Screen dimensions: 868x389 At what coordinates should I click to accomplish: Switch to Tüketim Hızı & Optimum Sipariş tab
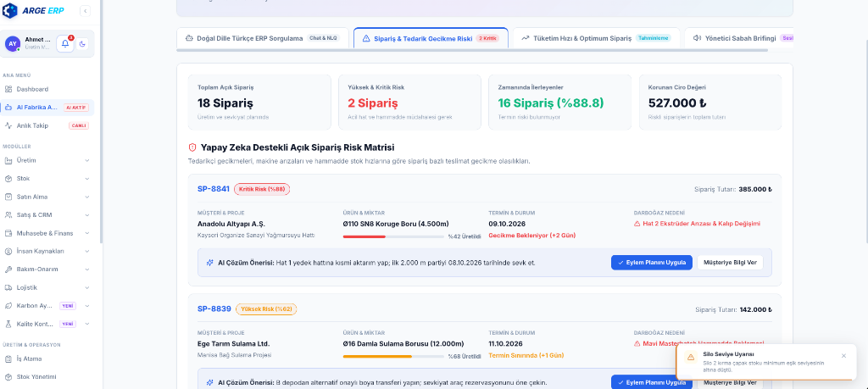click(596, 38)
